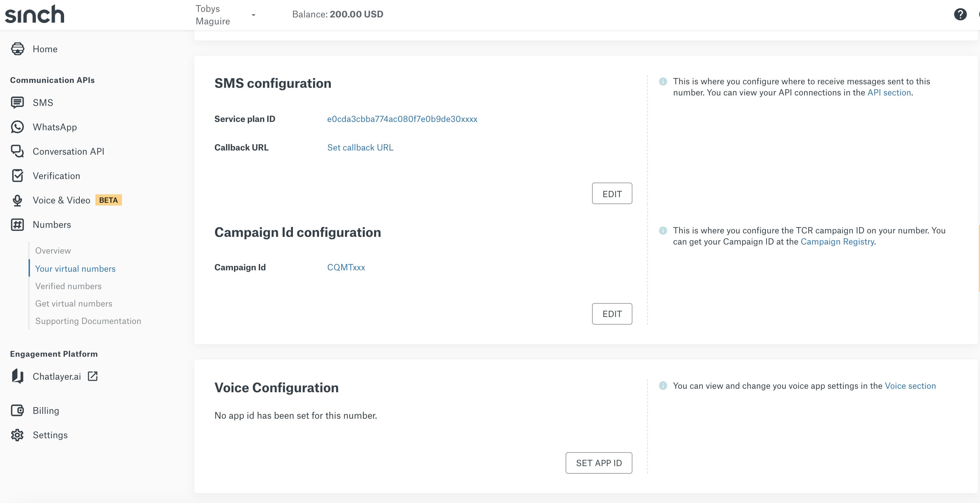Select Supporting Documentation

pyautogui.click(x=88, y=321)
